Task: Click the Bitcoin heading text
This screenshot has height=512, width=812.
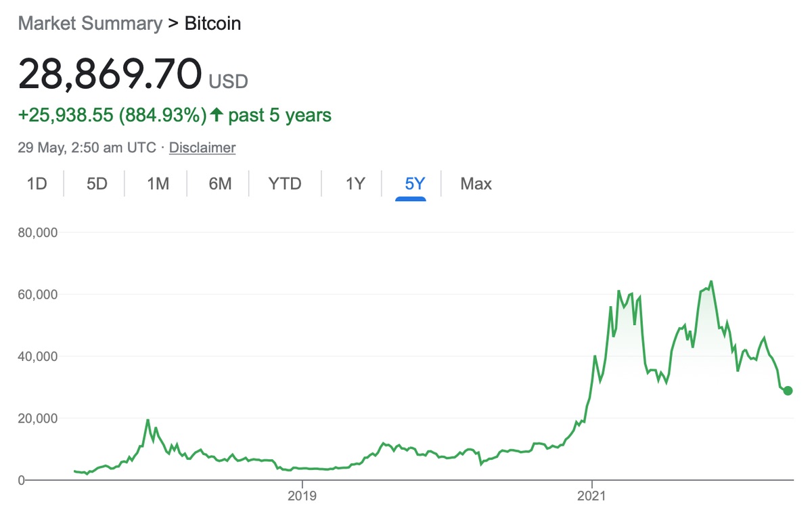Action: (212, 24)
